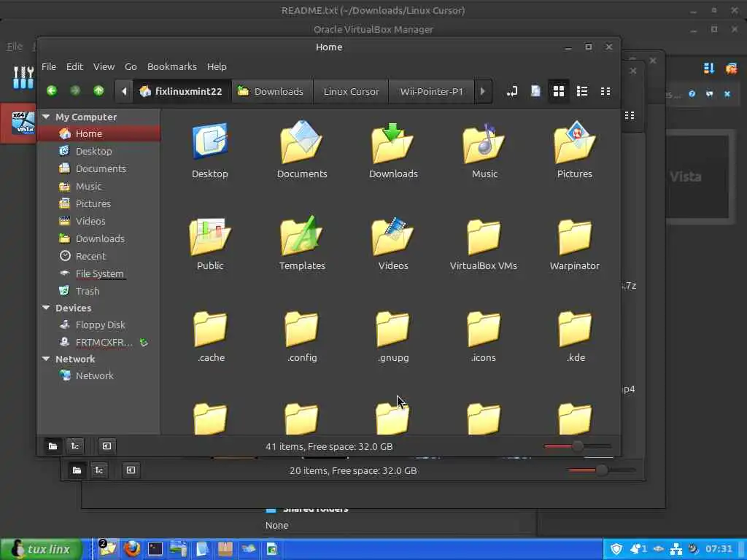The height and width of the screenshot is (560, 747).
Task: Open the View menu
Action: (x=104, y=66)
